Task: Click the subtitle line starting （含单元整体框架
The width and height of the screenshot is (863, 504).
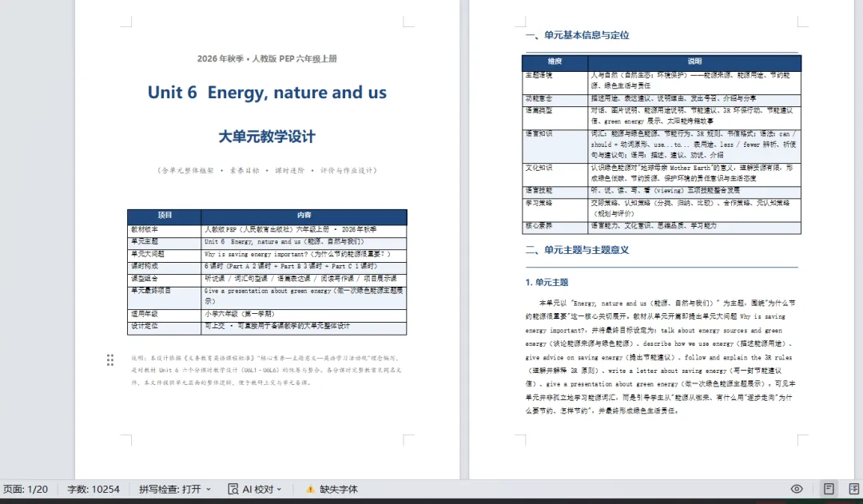Action: tap(267, 171)
